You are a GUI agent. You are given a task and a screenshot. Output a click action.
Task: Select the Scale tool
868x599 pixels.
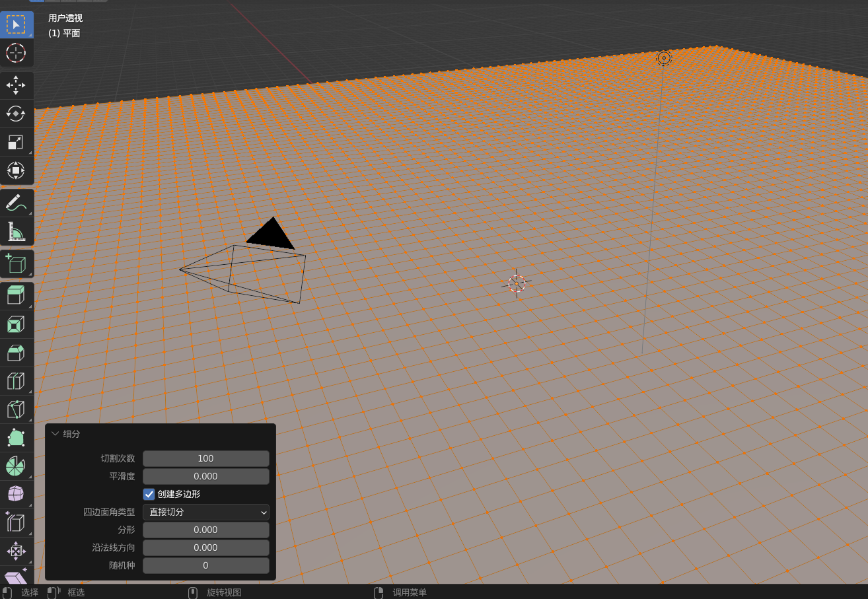[16, 142]
